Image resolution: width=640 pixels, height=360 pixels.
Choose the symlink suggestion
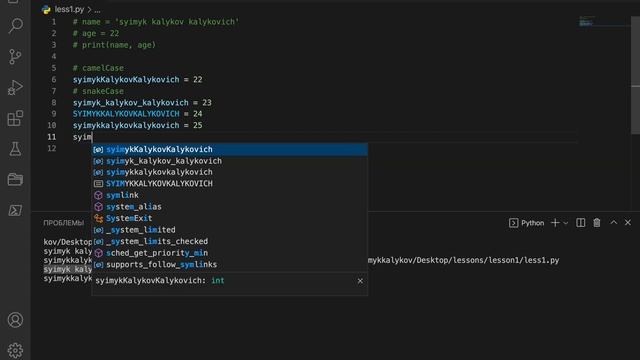point(230,195)
